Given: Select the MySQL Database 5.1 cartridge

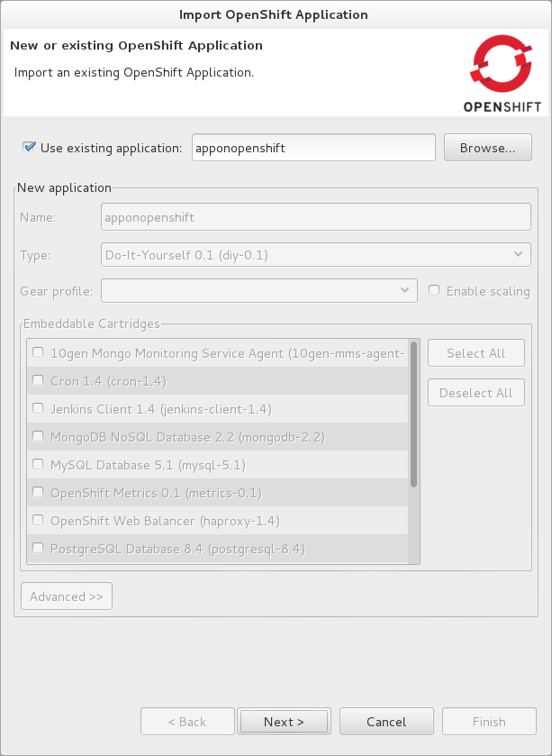Looking at the screenshot, I should 37,464.
